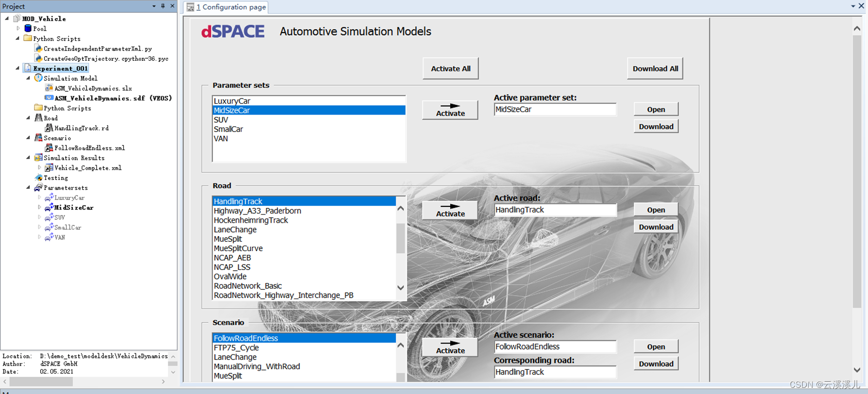
Task: Click the Corresponding road field
Action: click(x=555, y=372)
